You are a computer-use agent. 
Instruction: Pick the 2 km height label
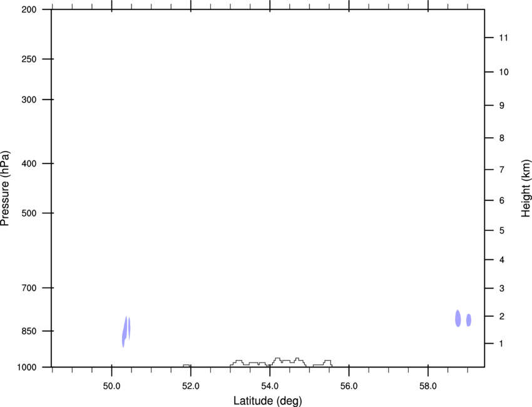coord(502,316)
